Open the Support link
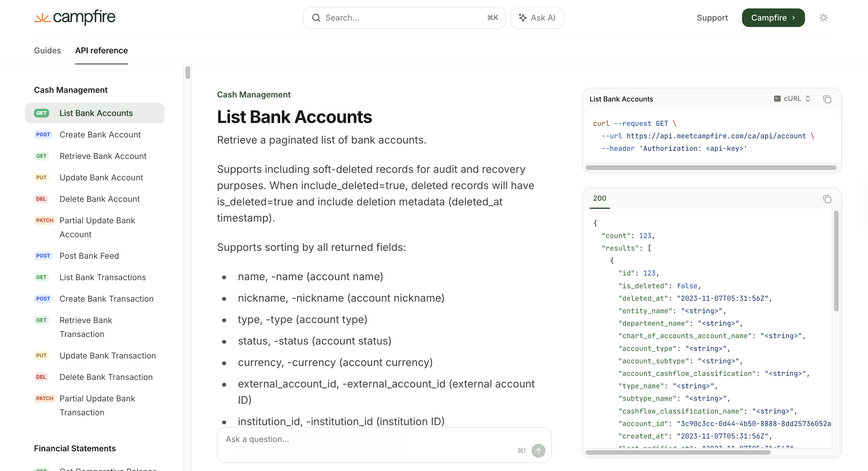 coord(712,18)
